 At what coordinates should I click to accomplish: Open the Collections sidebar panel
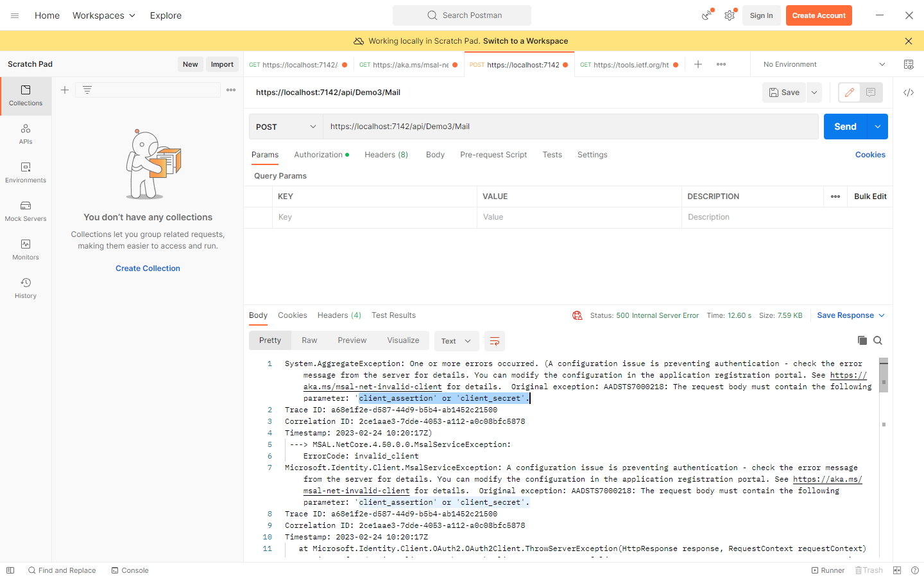point(26,95)
